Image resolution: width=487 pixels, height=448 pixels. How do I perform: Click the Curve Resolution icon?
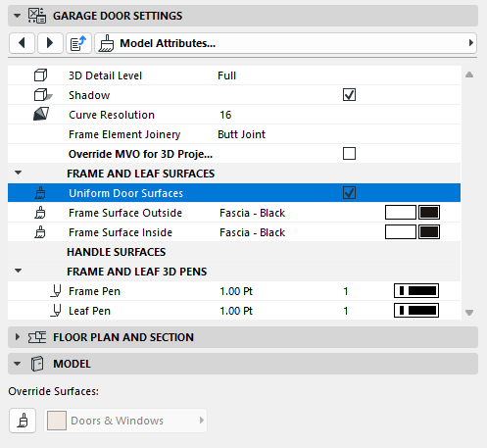(41, 115)
